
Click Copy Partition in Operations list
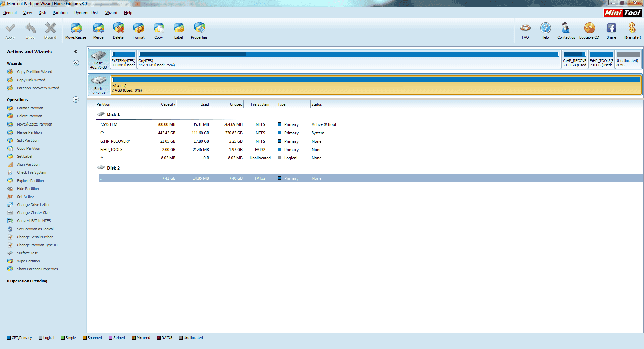pos(29,148)
